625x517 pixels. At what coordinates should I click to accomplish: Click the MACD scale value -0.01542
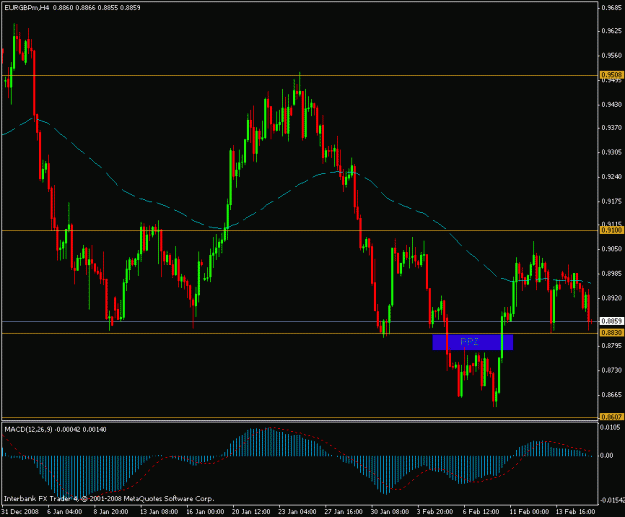point(611,500)
